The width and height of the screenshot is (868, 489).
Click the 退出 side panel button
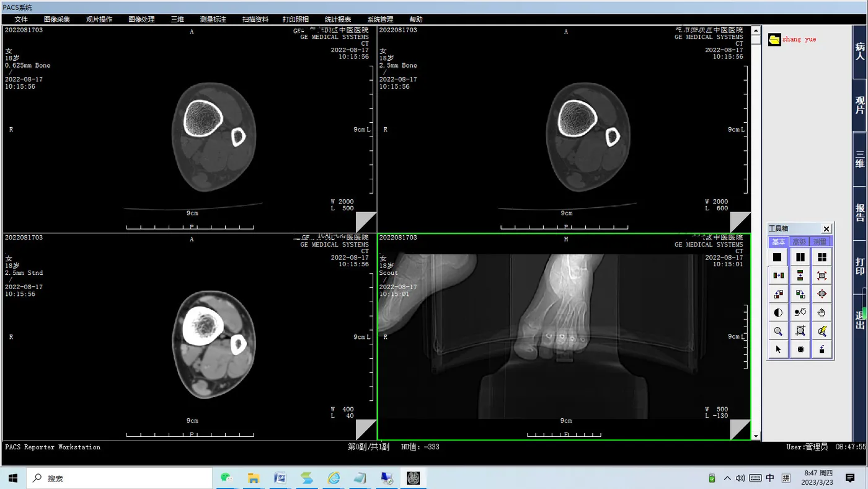pos(860,320)
